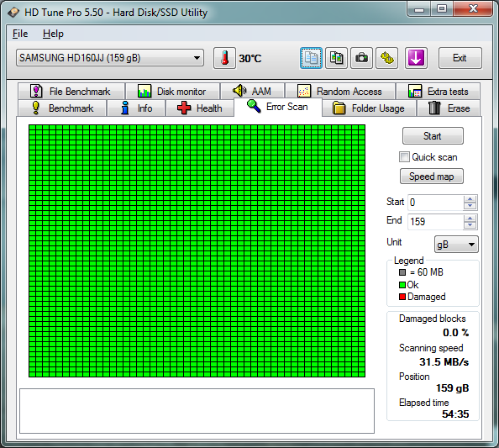
Task: Open options via wrench icon
Action: (387, 58)
